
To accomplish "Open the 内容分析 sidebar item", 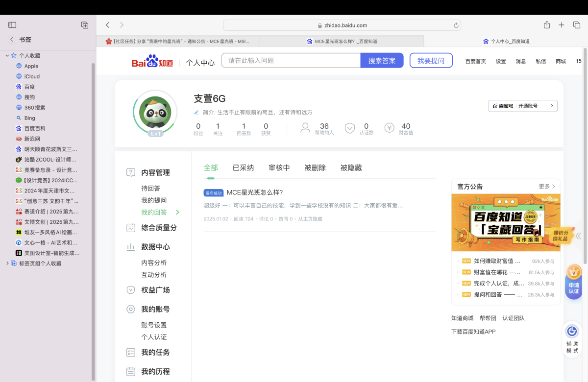I will pos(154,263).
